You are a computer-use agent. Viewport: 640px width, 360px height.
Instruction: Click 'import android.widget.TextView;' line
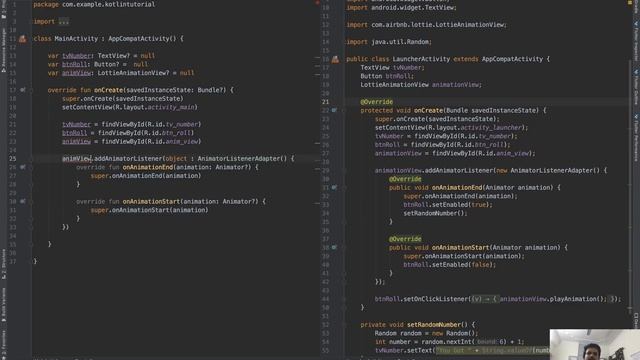point(402,8)
